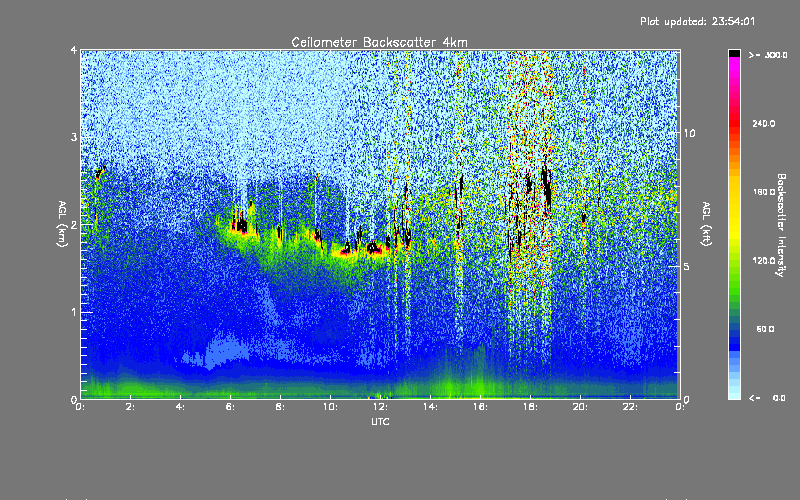Click the black top segment of the colorbar

[x=734, y=53]
